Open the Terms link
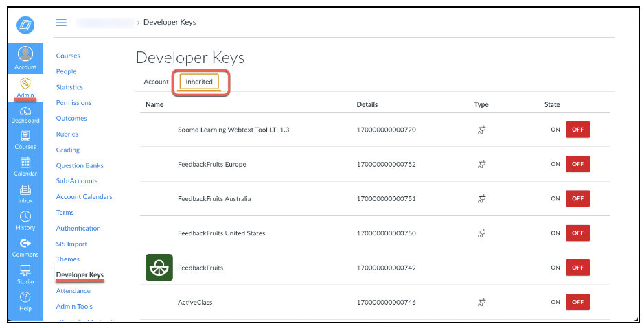 [x=65, y=213]
